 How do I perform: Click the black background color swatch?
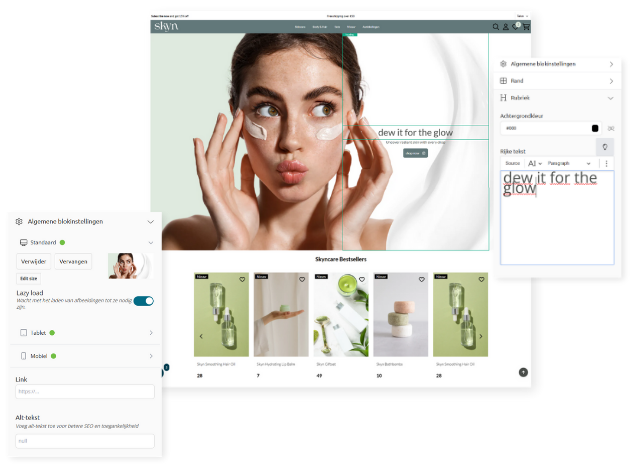pos(595,128)
